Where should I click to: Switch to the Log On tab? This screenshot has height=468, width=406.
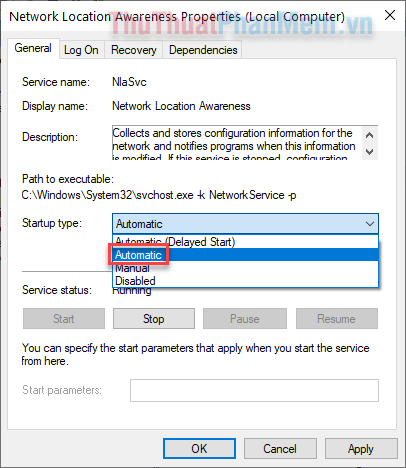coord(81,50)
